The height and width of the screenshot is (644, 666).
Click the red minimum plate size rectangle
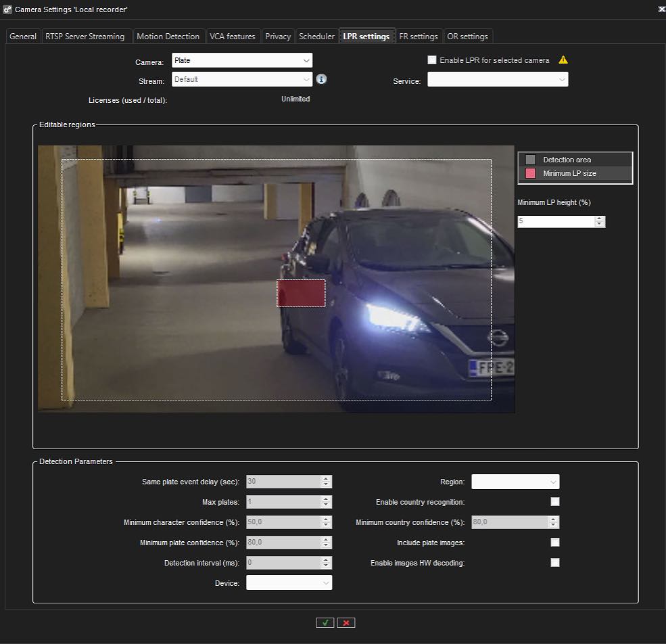(x=301, y=293)
